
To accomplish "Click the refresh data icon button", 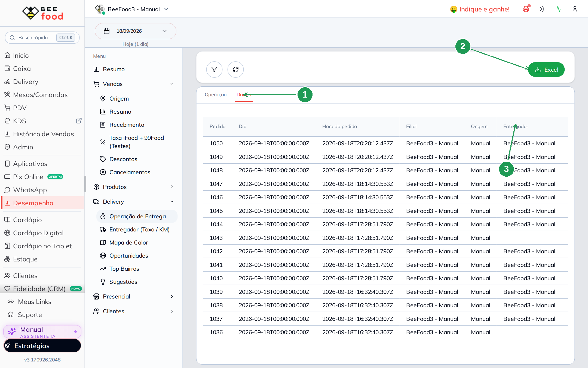I will (235, 70).
